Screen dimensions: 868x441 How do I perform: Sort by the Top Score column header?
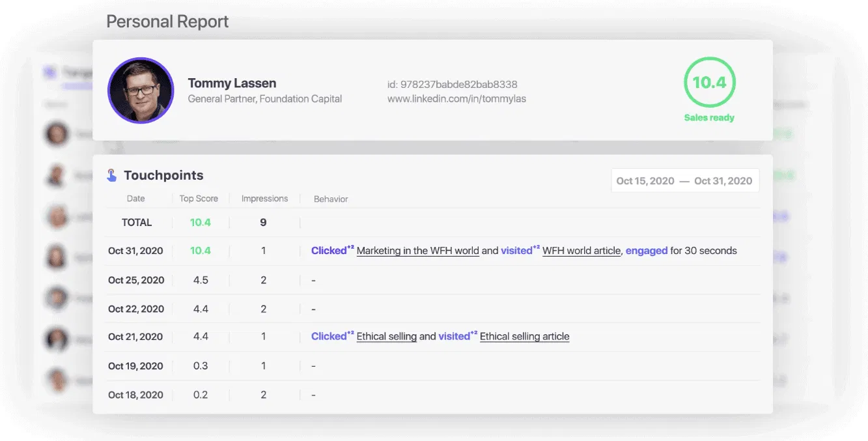pyautogui.click(x=199, y=199)
